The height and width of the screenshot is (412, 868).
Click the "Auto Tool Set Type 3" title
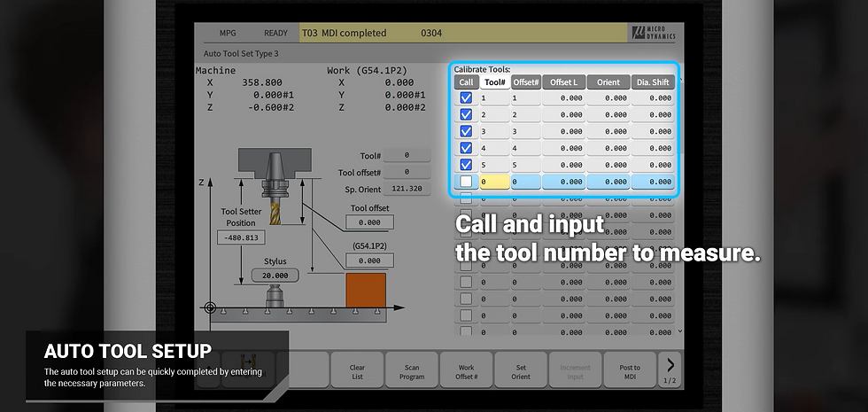[241, 54]
